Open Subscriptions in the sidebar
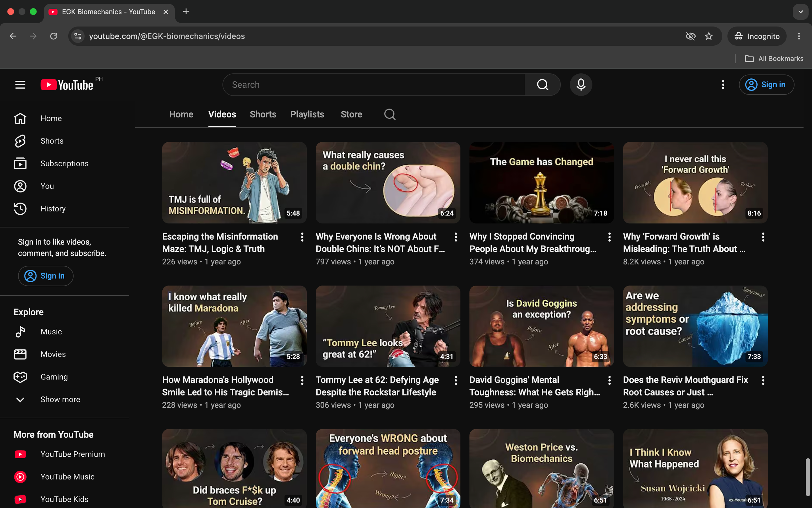The height and width of the screenshot is (508, 812). (64, 163)
